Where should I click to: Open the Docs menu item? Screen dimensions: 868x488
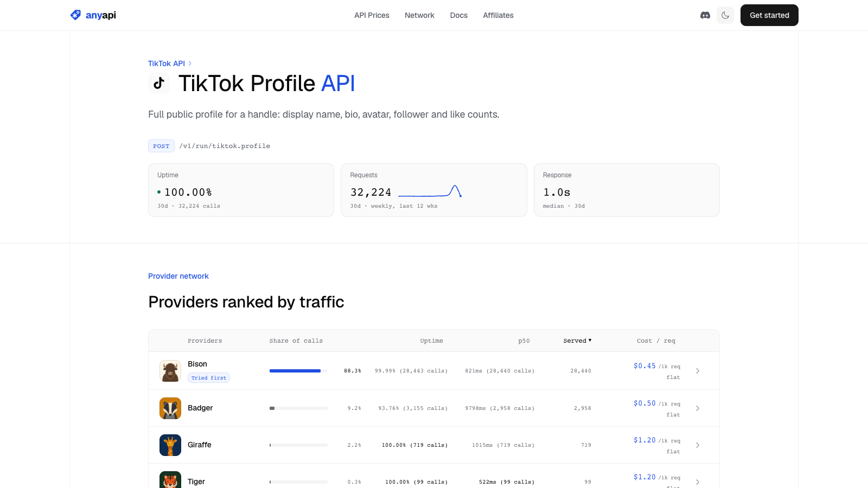coord(458,15)
